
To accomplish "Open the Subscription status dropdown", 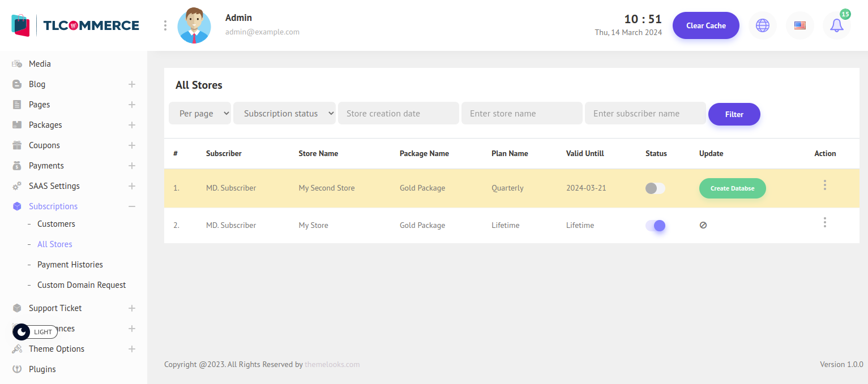I will coord(284,113).
